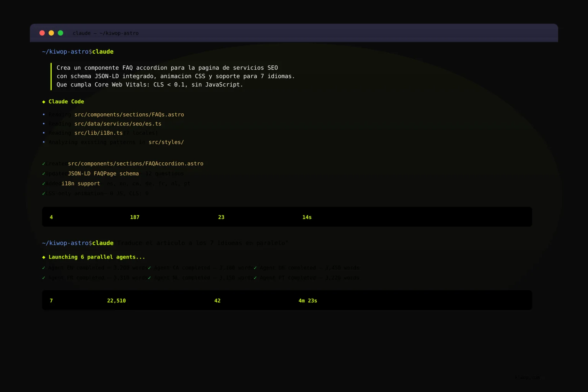Click the yellow traffic light button
This screenshot has height=392, width=588.
click(51, 33)
